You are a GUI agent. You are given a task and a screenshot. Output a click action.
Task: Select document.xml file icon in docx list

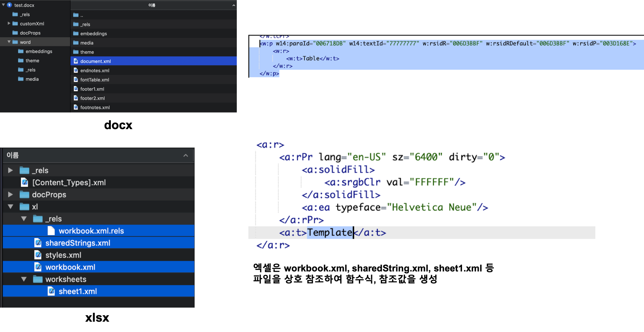[76, 61]
